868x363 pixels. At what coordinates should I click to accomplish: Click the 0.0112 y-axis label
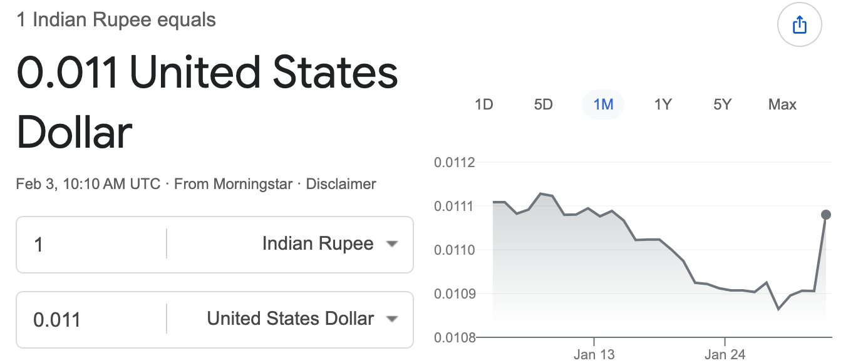(455, 163)
